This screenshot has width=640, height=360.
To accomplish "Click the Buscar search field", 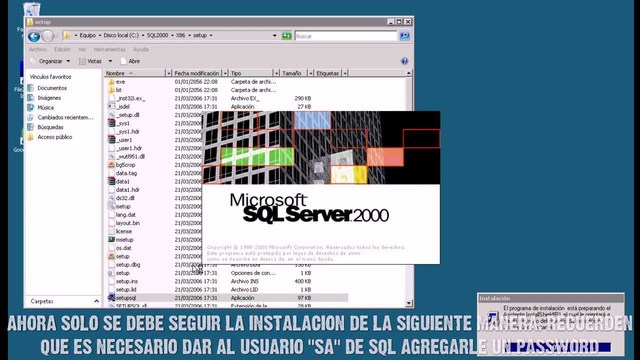I will point(346,36).
